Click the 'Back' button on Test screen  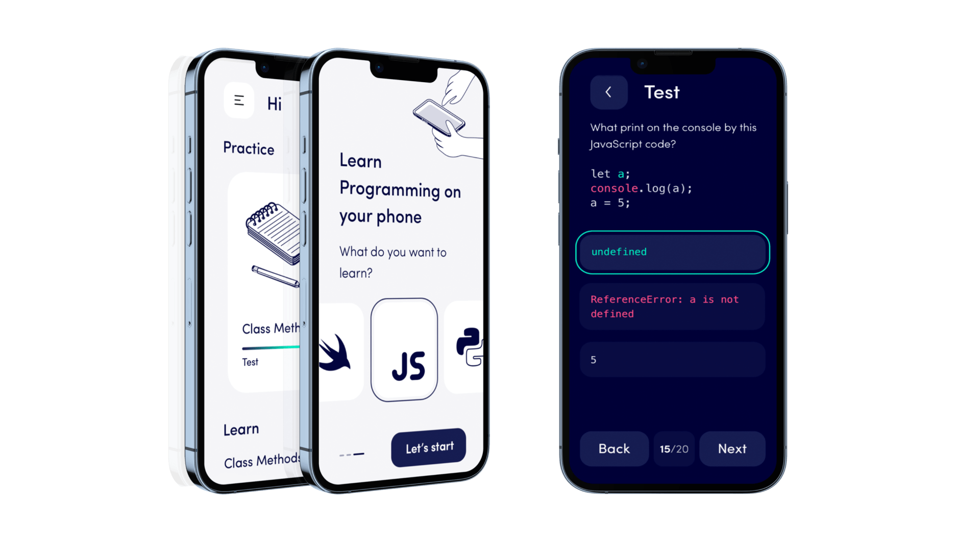pyautogui.click(x=614, y=448)
